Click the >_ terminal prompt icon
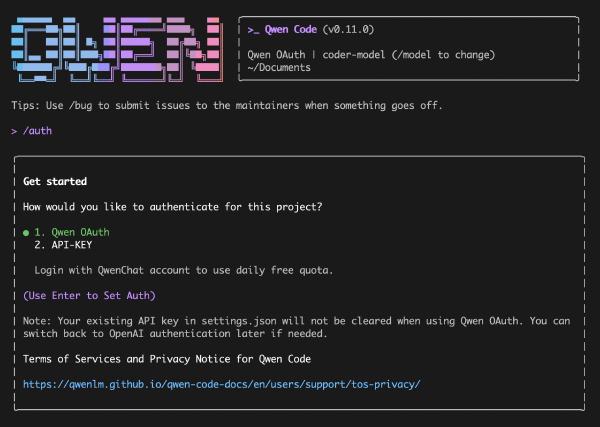This screenshot has width=600, height=427. pyautogui.click(x=253, y=30)
